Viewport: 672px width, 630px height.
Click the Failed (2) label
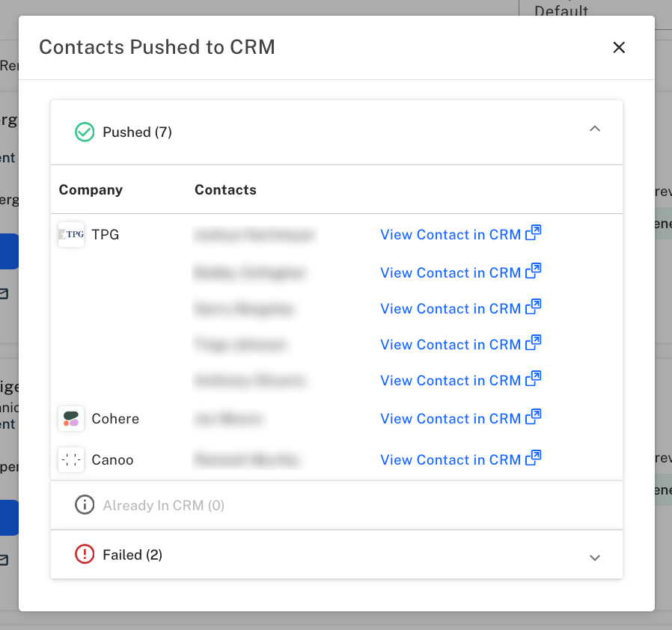[132, 555]
